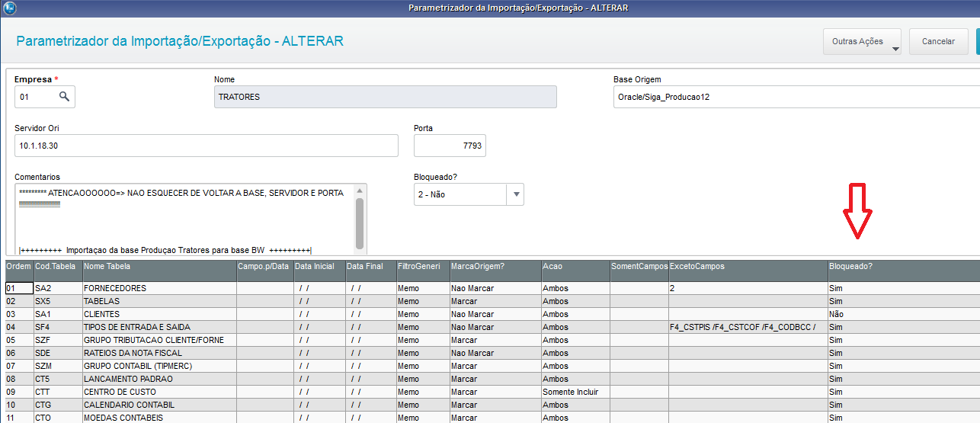Screen dimensions: 980x423
Task: Select MOEDAS CONTABEIS row cell
Action: (159, 418)
